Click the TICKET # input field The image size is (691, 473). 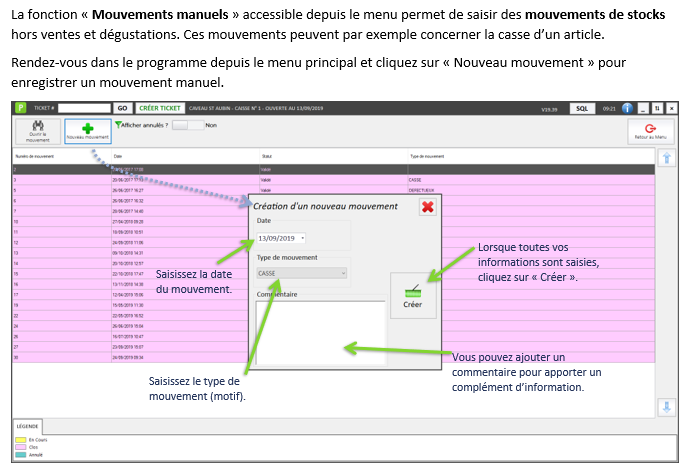[83, 107]
